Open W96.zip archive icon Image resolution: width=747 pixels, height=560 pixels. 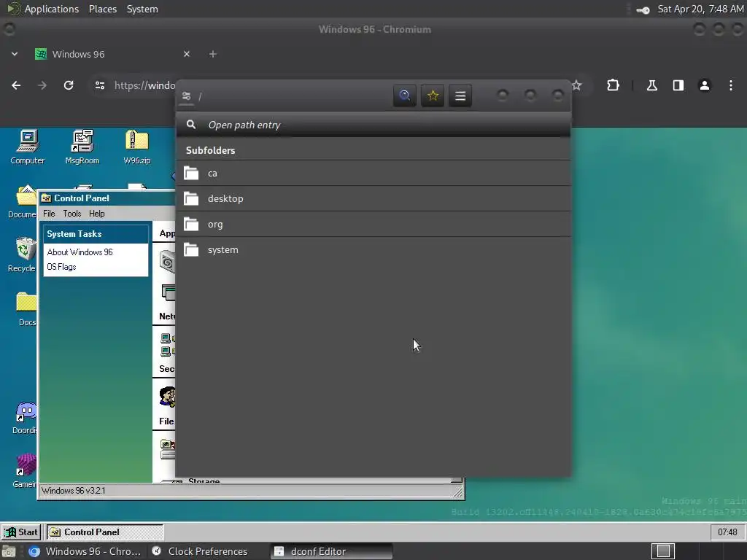tap(137, 147)
